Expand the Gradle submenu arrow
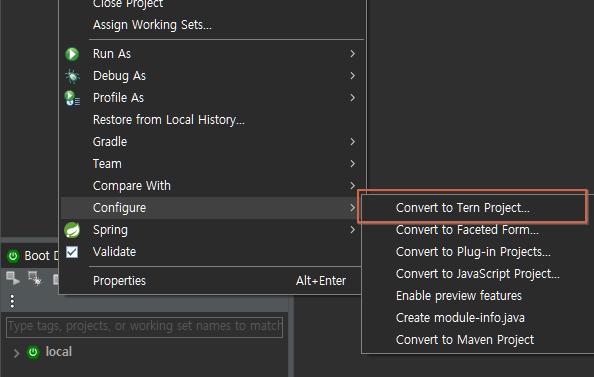The image size is (594, 377). coord(352,142)
